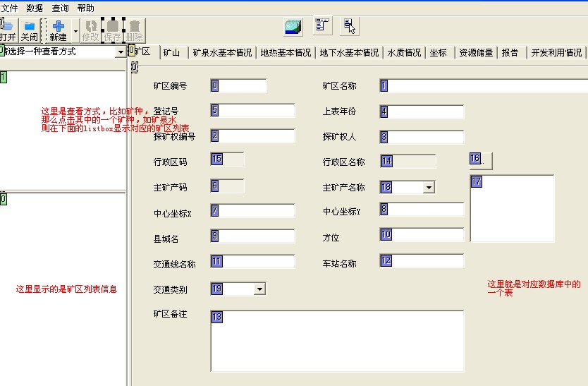Click the 行政区码 field
This screenshot has width=588, height=386.
[227, 159]
